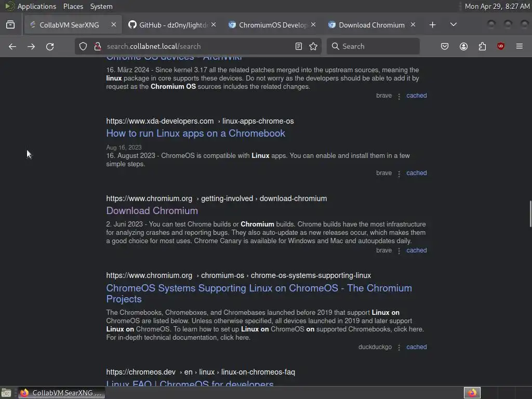List all tabs dropdown arrow

click(x=453, y=25)
